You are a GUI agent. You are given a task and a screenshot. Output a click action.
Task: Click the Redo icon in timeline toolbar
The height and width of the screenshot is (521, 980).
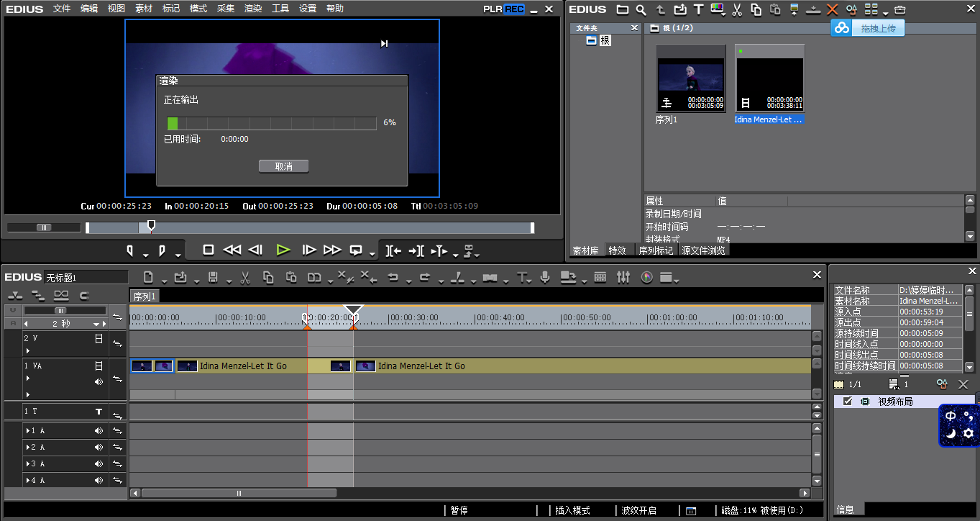pyautogui.click(x=424, y=277)
